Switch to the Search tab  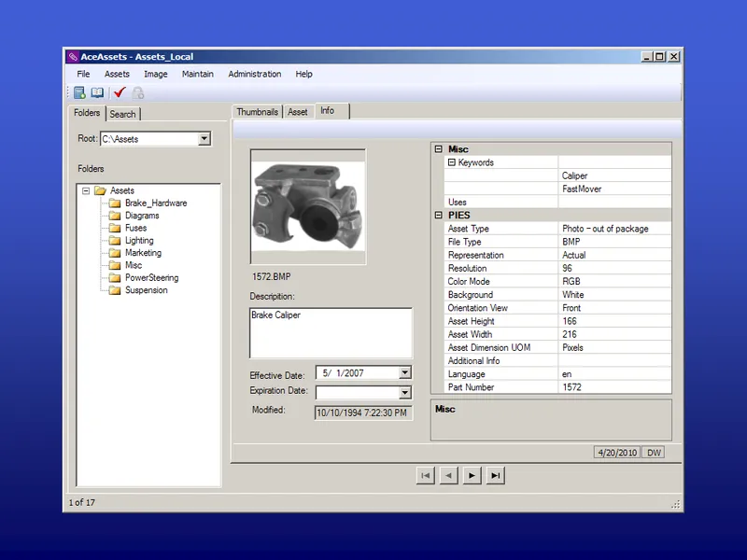point(122,113)
